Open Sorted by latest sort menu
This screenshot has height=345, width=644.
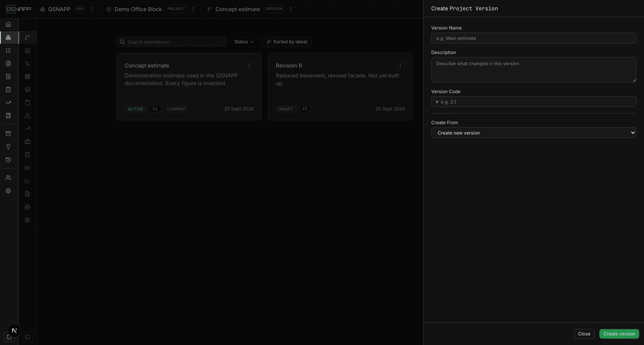click(287, 42)
